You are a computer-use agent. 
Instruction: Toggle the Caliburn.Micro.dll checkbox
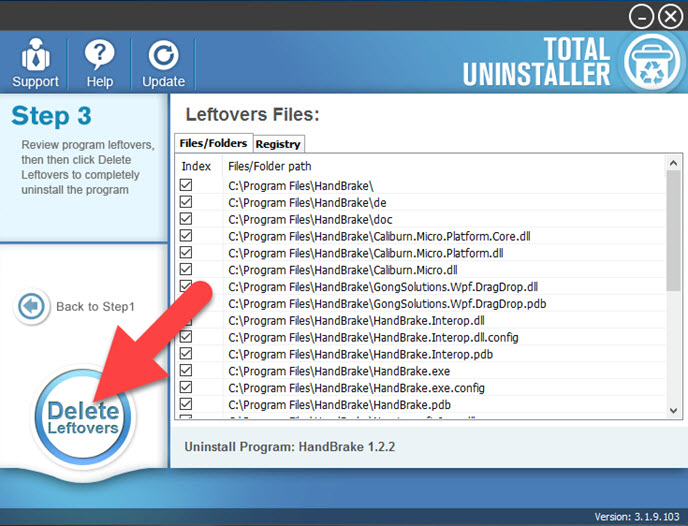[186, 269]
